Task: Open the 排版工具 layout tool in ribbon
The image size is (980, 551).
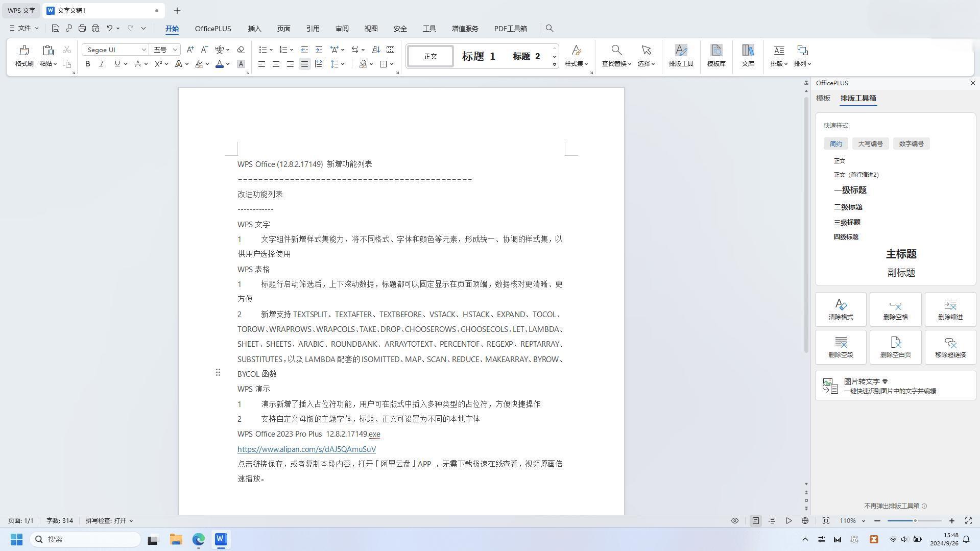Action: pyautogui.click(x=681, y=55)
